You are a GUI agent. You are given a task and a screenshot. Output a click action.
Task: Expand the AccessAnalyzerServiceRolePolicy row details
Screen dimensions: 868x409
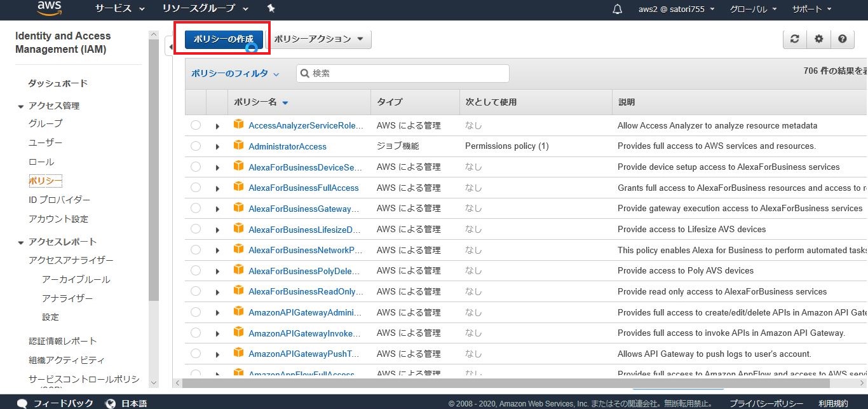coord(217,127)
